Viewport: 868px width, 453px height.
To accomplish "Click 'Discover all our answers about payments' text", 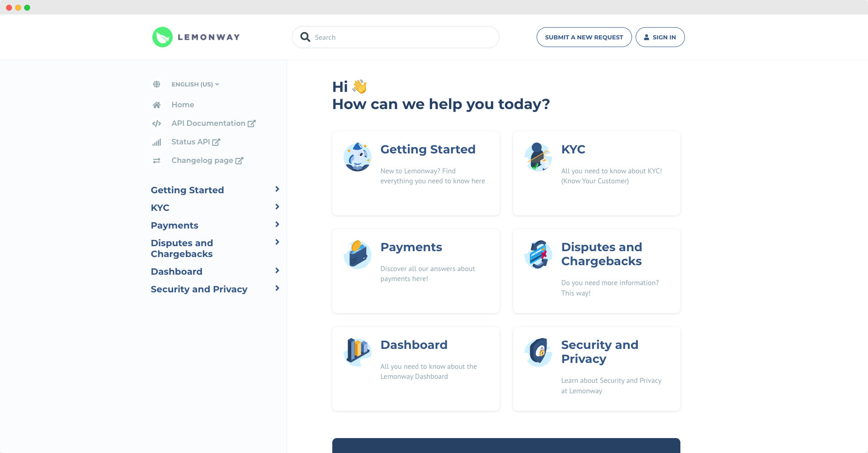I will 428,274.
